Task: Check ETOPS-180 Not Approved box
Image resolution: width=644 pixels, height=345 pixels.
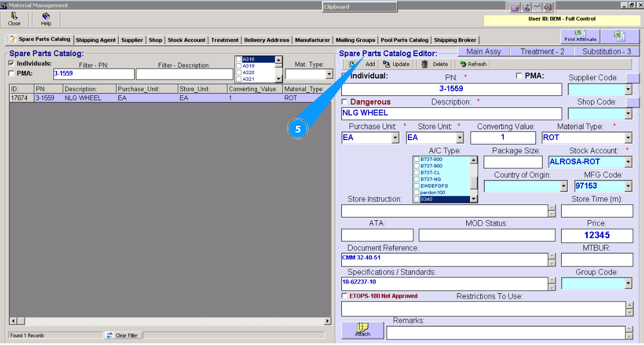Action: [x=345, y=296]
